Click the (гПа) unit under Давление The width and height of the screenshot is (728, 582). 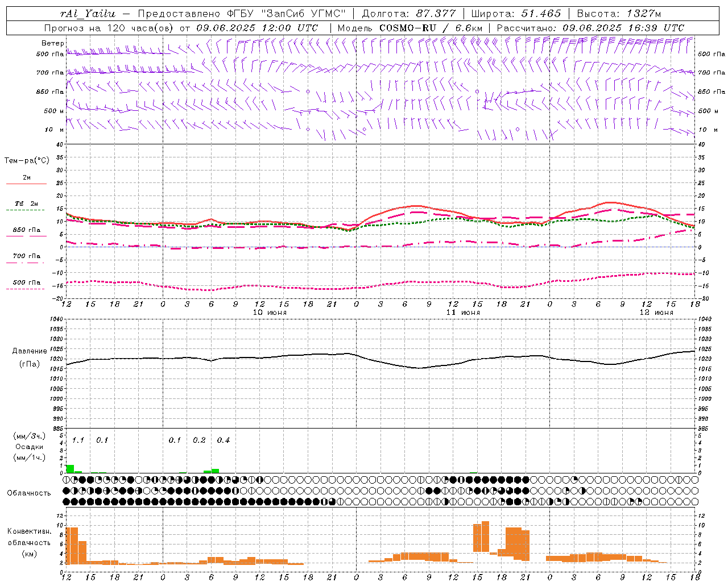click(30, 364)
